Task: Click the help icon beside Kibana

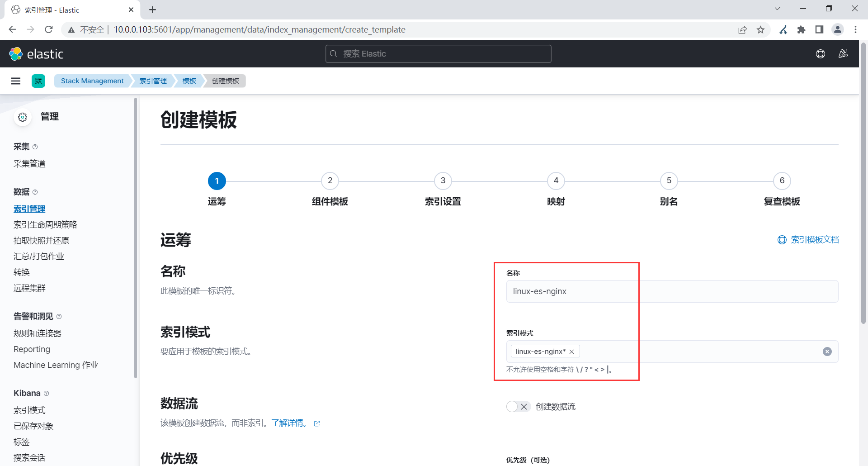Action: point(47,394)
